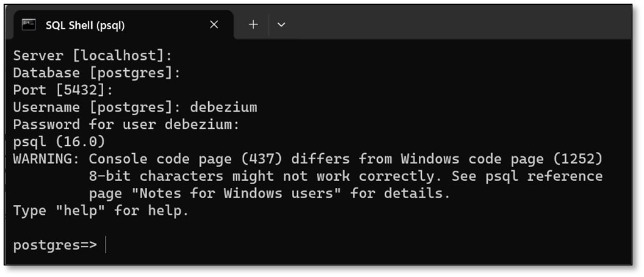Click the postgres=> prompt text
Image resolution: width=644 pixels, height=277 pixels.
click(x=54, y=245)
